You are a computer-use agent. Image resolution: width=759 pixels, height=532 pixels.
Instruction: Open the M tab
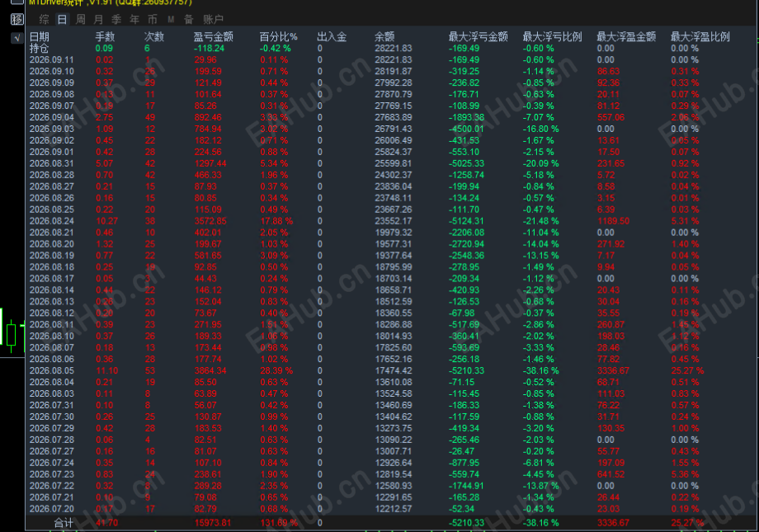171,19
